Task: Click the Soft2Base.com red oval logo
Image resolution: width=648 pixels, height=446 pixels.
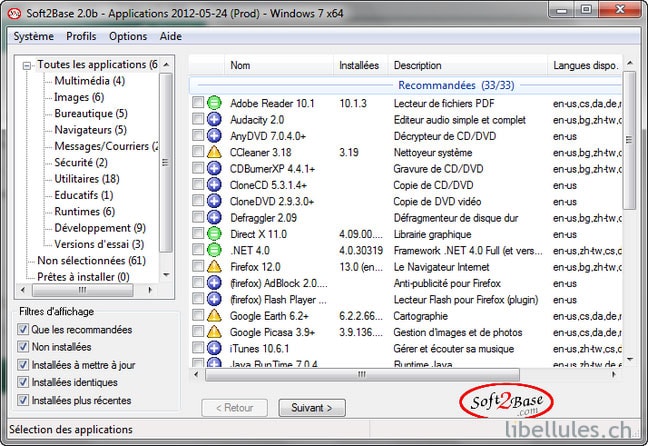Action: coord(507,401)
